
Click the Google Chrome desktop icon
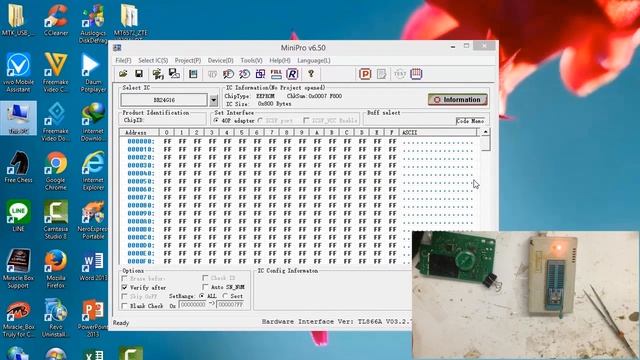tap(56, 170)
